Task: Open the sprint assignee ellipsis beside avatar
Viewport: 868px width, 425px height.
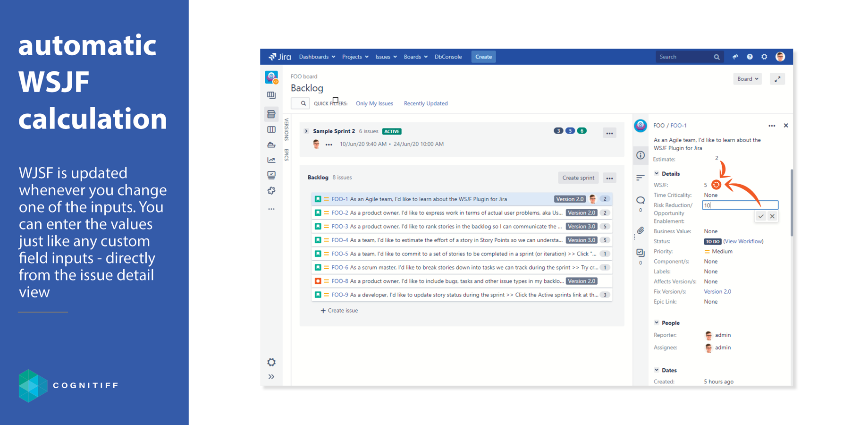Action: coord(329,144)
